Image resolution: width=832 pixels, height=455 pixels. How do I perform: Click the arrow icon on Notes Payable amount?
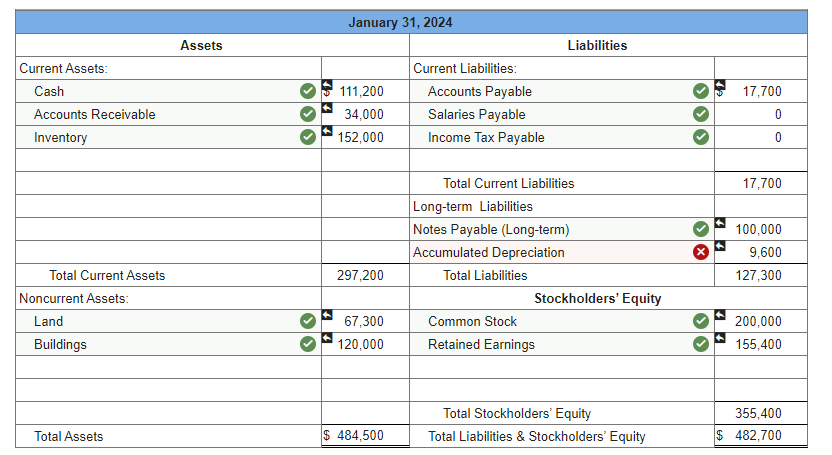(x=720, y=223)
